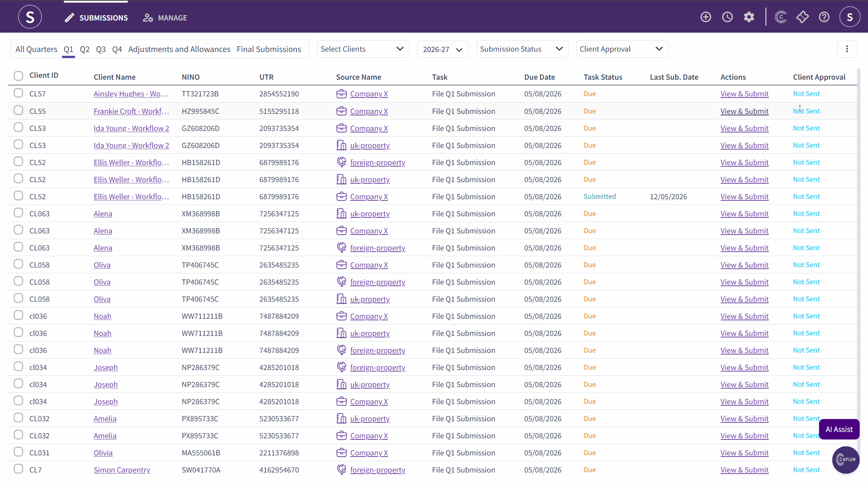Open the Submission Status dropdown

(x=522, y=49)
